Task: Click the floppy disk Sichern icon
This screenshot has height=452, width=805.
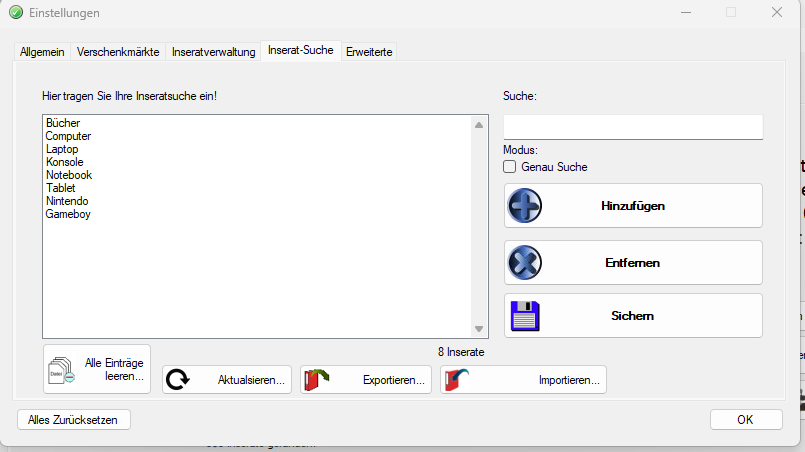Action: [x=525, y=316]
